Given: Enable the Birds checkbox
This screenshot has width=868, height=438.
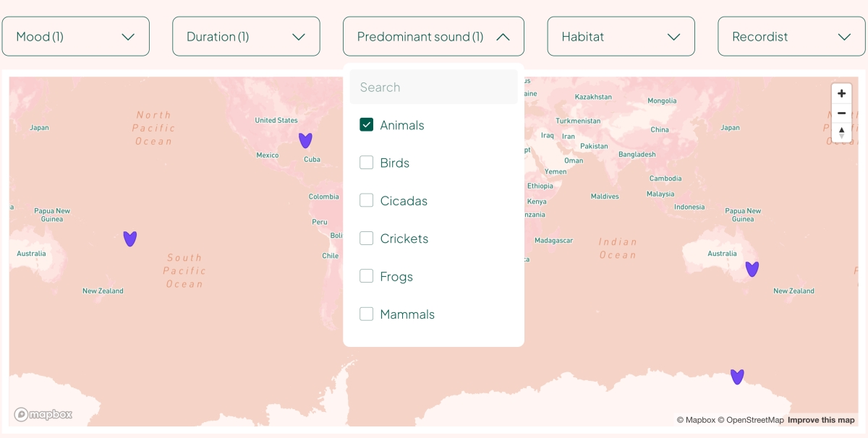Looking at the screenshot, I should (x=367, y=163).
